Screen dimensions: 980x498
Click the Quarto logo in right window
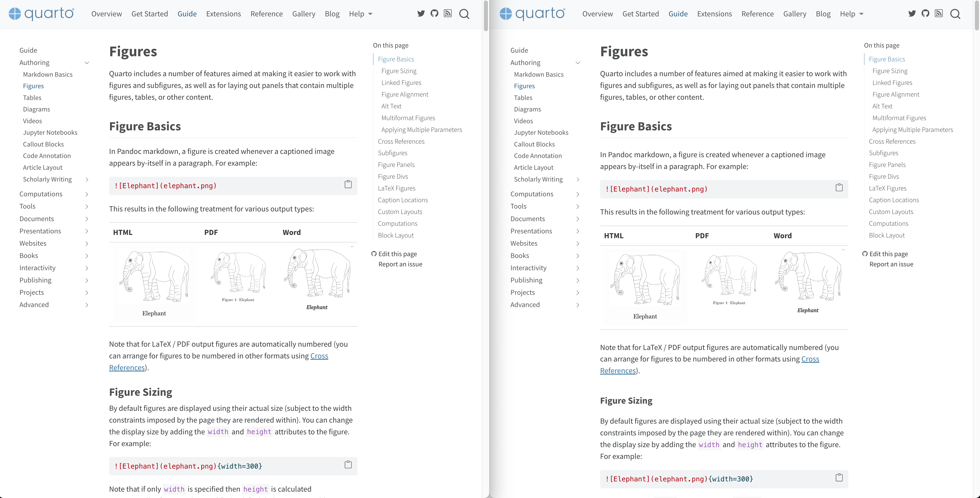(533, 14)
